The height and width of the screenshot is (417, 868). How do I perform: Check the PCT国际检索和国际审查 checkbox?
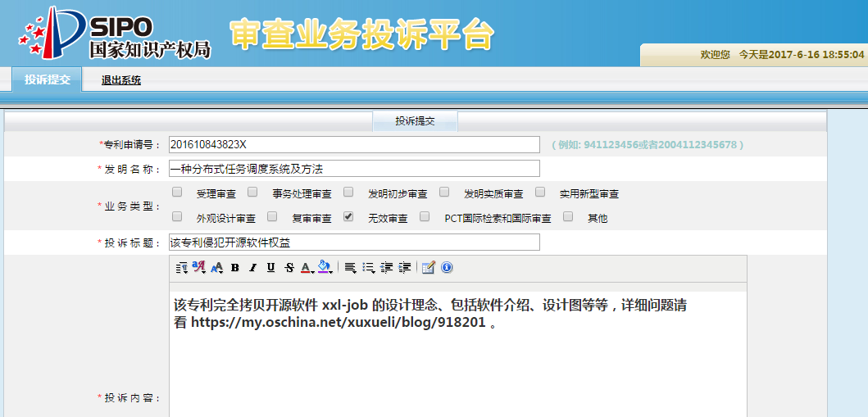(425, 216)
